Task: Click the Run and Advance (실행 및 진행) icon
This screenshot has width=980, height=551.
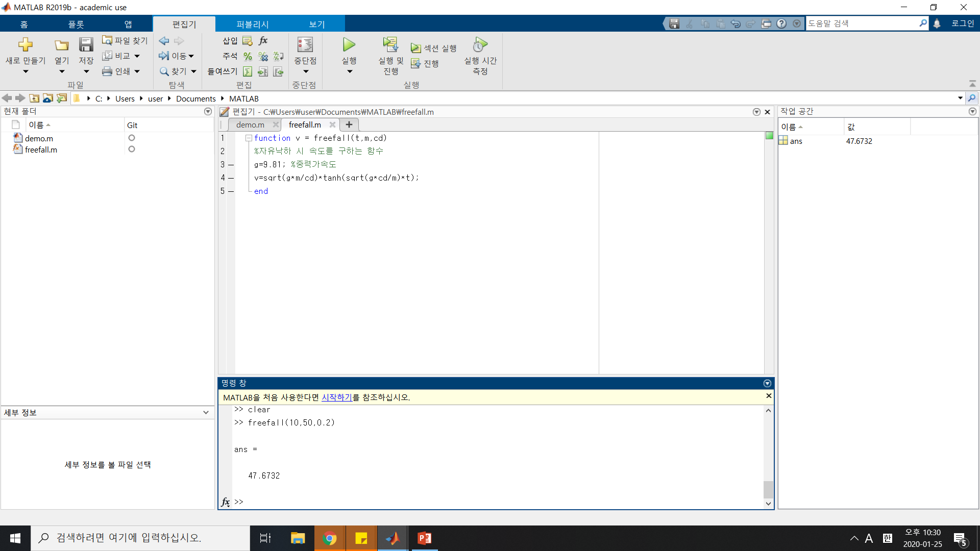Action: click(390, 45)
